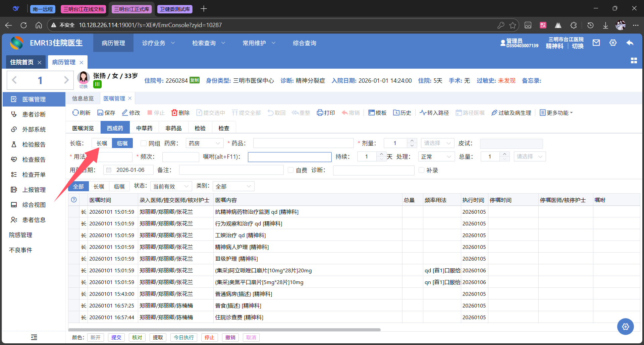Screen dimensions: 644x345
Task: Expand the 药房 pharmacy dropdown
Action: [x=204, y=143]
